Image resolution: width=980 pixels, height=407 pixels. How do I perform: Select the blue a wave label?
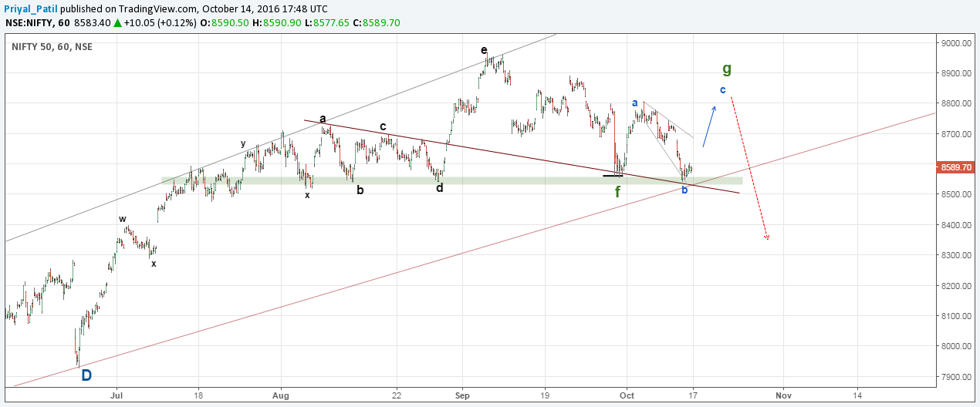[x=635, y=103]
